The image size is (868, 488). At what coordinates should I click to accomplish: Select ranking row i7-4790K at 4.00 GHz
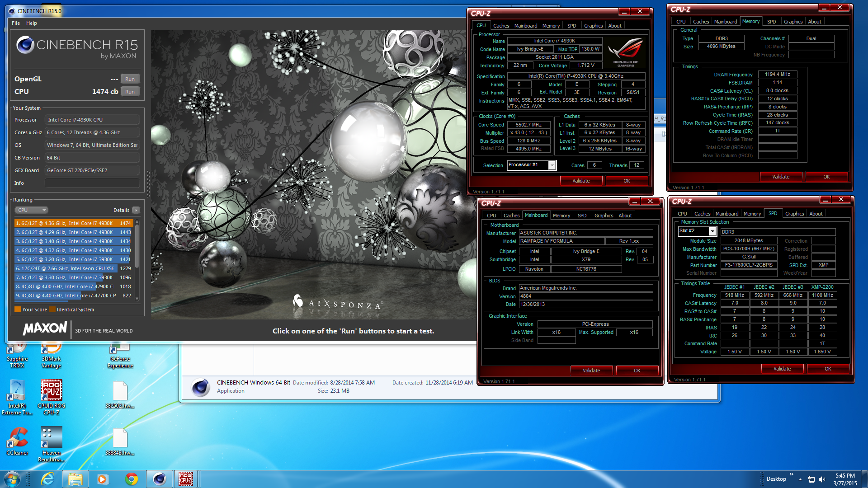[73, 286]
